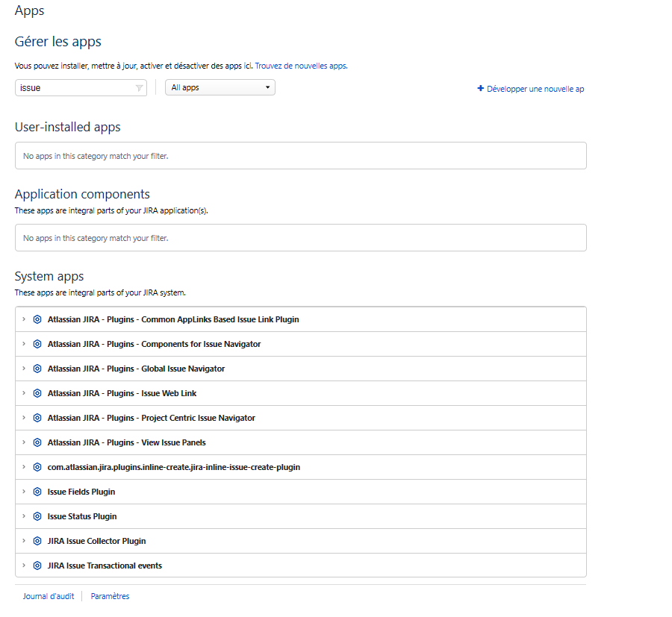
Task: Click the Issue Status Plugin icon
Action: [37, 516]
